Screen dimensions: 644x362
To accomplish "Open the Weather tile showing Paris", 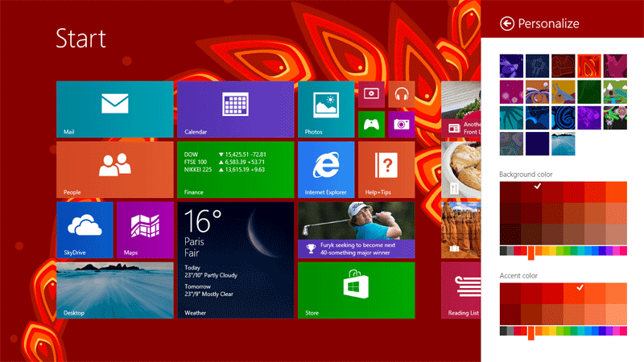I will point(236,260).
